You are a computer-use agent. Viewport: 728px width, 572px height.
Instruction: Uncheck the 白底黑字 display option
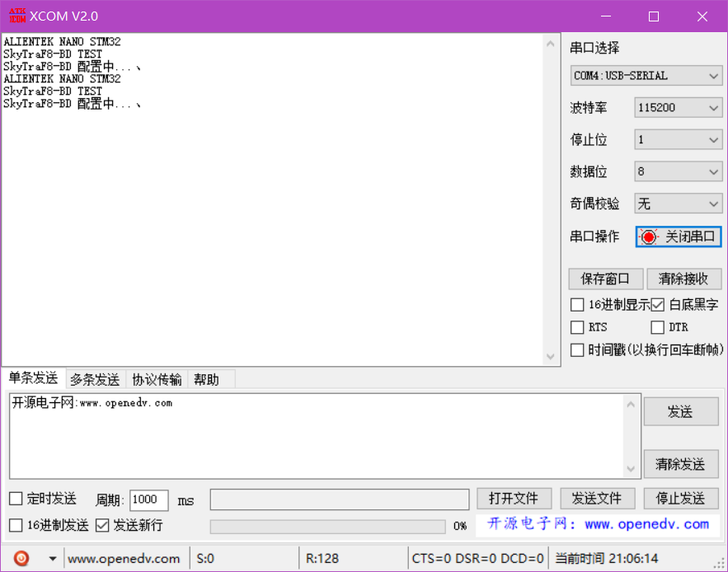(x=658, y=304)
